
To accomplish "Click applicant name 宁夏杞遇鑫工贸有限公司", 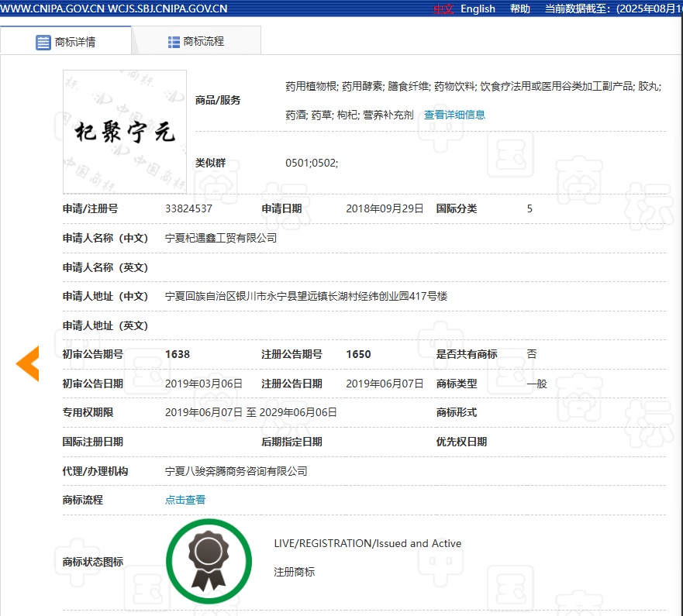I will pos(221,238).
